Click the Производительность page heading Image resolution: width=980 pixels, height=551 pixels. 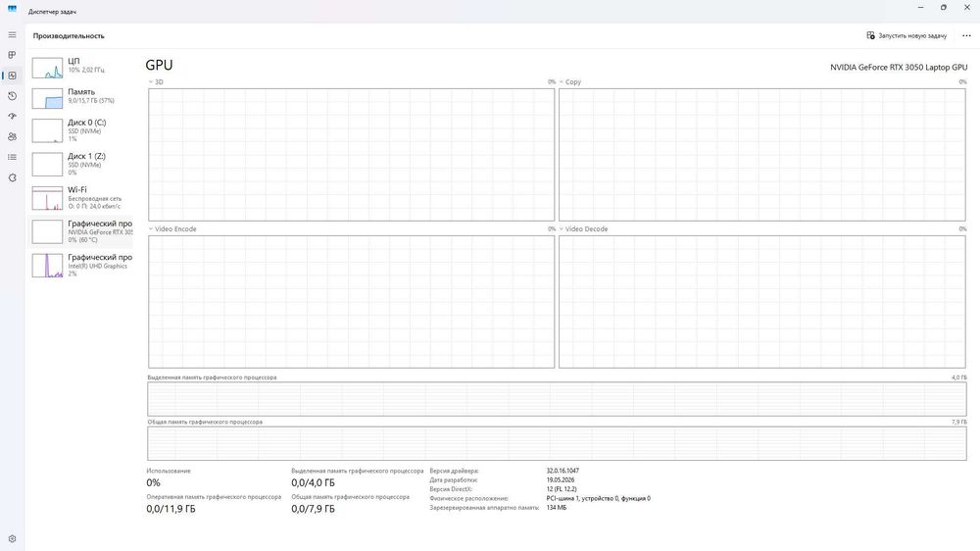pyautogui.click(x=69, y=35)
